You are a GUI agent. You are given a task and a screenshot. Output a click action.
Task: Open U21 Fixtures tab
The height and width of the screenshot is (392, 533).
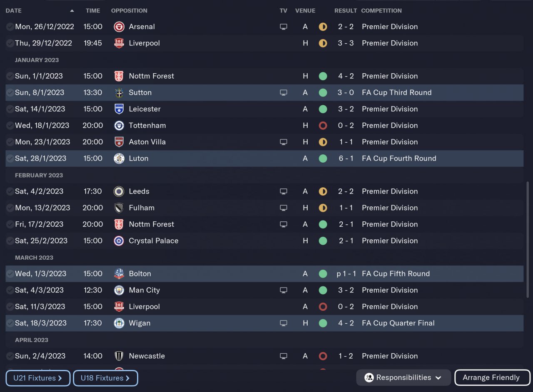tap(38, 378)
